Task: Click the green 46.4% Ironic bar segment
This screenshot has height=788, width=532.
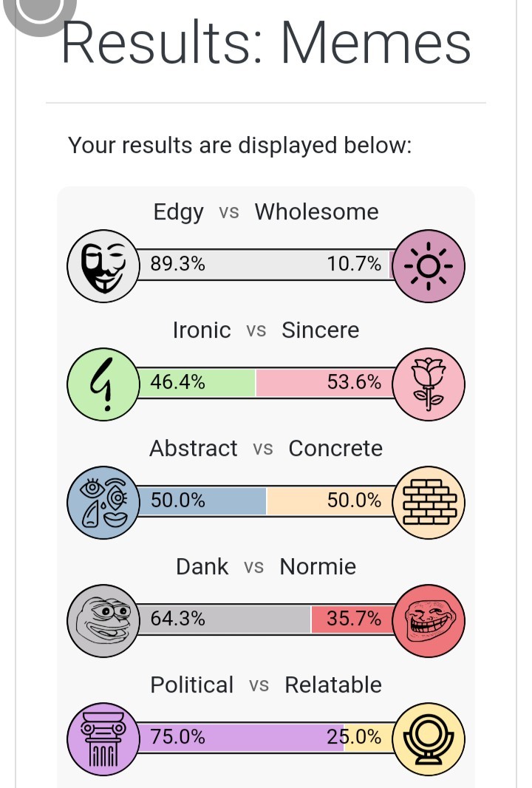Action: tap(196, 382)
